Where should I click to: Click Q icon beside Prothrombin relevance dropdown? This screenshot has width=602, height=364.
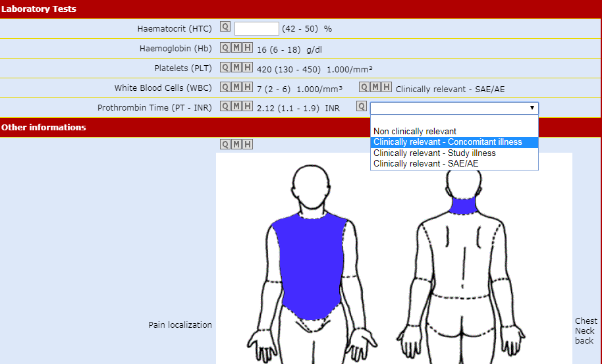[x=362, y=106]
